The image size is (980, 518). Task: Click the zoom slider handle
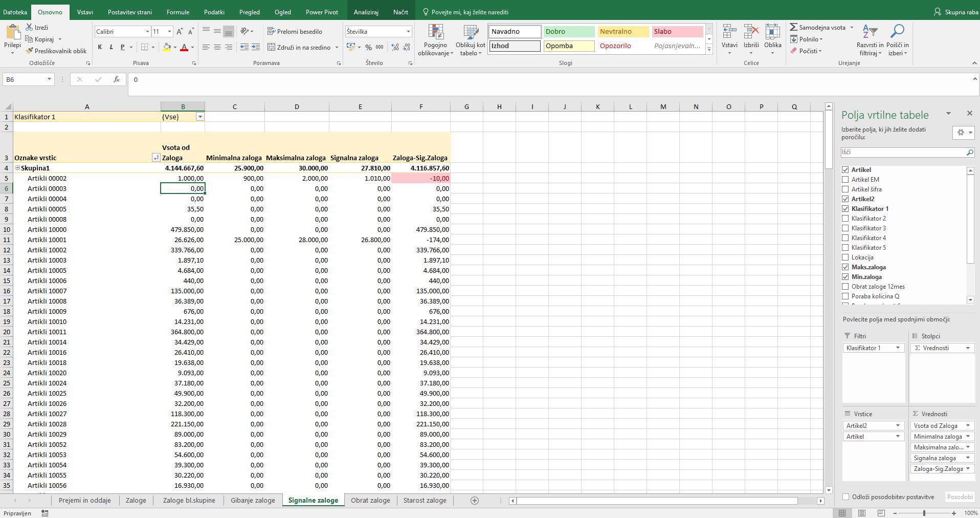[x=924, y=513]
